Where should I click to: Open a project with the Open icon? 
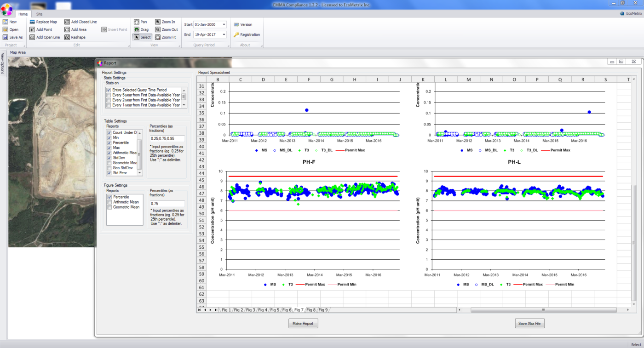(x=5, y=29)
